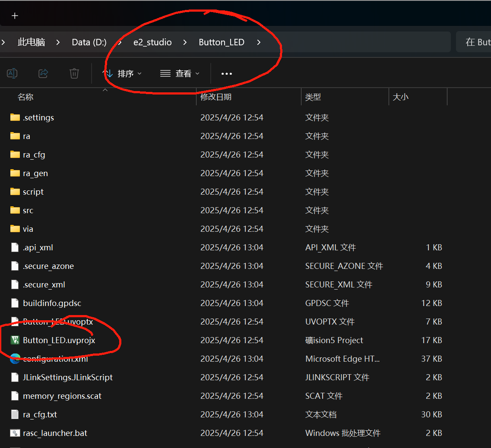491x448 pixels.
Task: Open the 查看 view dropdown
Action: click(180, 73)
